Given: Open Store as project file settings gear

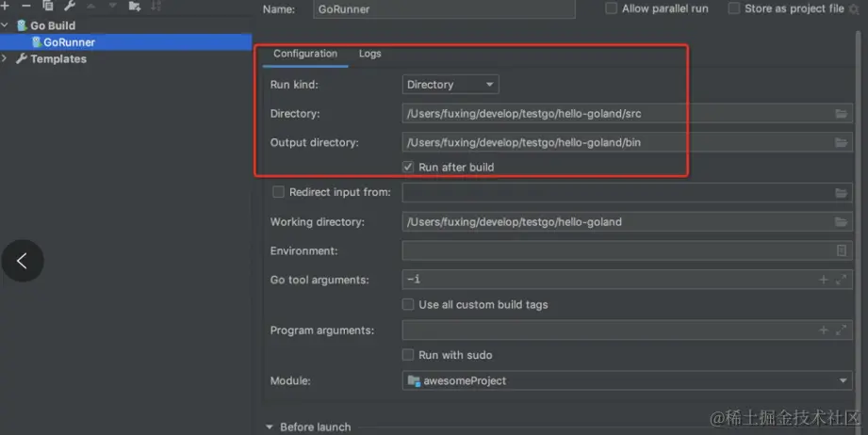Looking at the screenshot, I should [854, 8].
